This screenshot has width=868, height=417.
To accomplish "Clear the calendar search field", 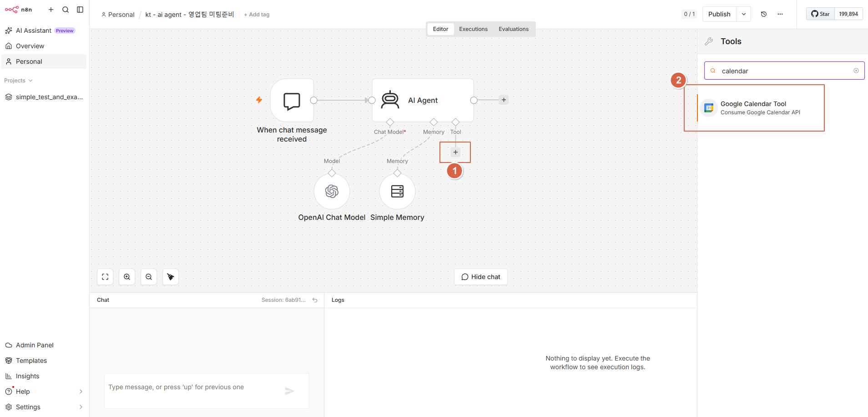I will pos(856,71).
